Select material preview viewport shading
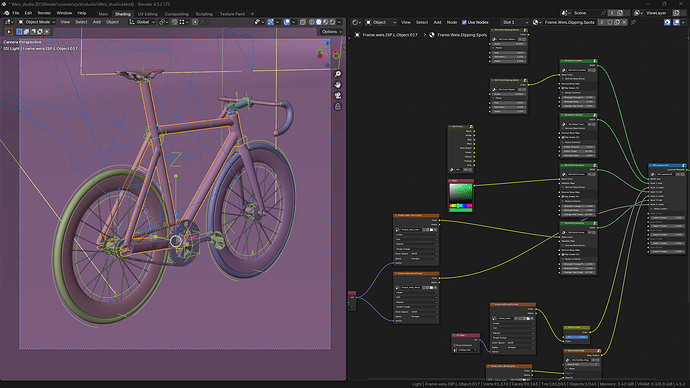 pos(326,22)
